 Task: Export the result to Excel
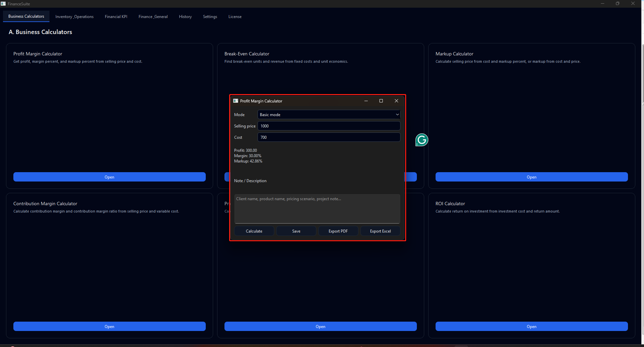point(380,231)
